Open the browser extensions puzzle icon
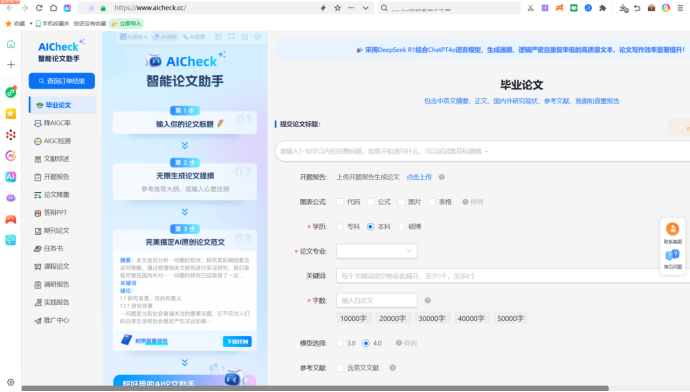The image size is (690, 392). pyautogui.click(x=603, y=8)
